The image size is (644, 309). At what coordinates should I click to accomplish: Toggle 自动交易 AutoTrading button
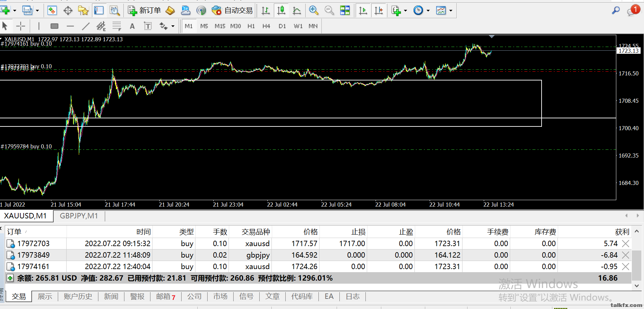(x=232, y=10)
